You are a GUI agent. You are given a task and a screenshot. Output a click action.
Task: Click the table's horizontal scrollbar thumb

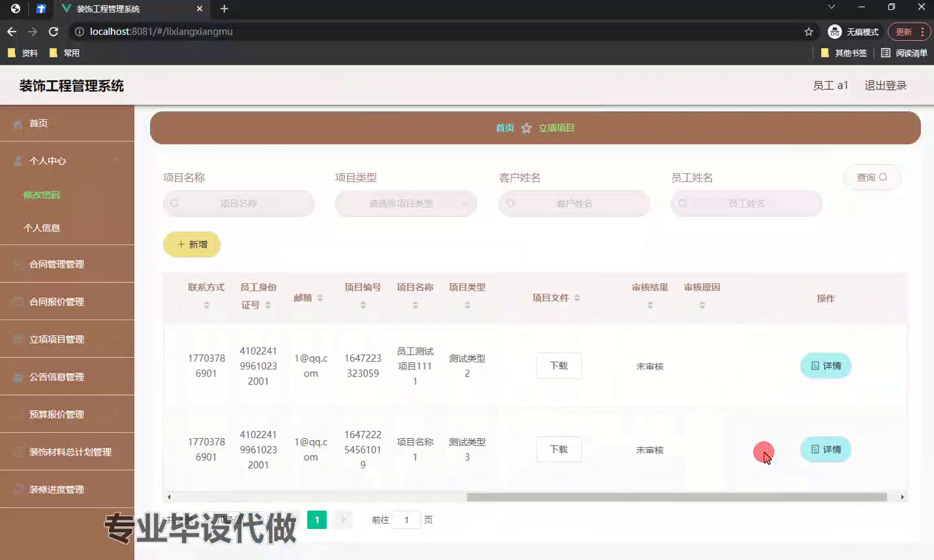[677, 497]
